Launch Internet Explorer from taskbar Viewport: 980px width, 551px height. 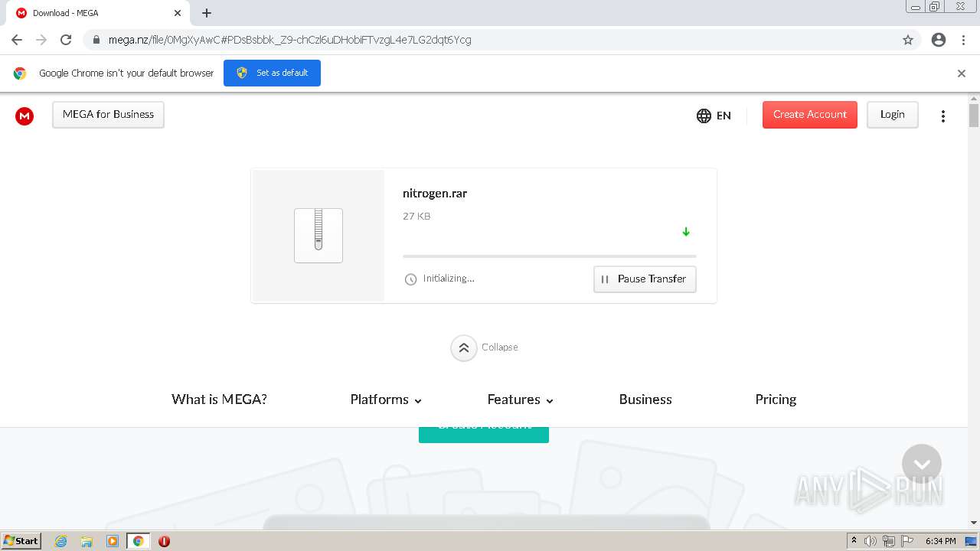tap(61, 541)
